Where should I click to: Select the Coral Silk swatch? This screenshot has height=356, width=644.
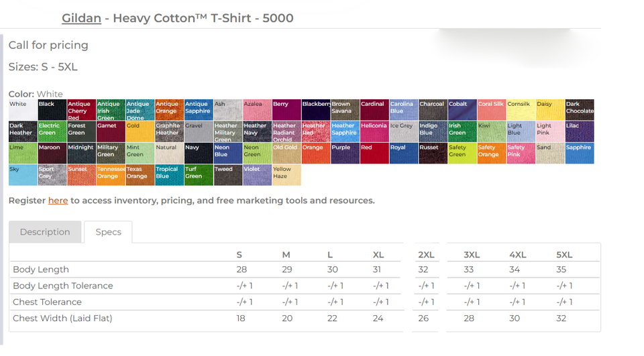(x=491, y=110)
